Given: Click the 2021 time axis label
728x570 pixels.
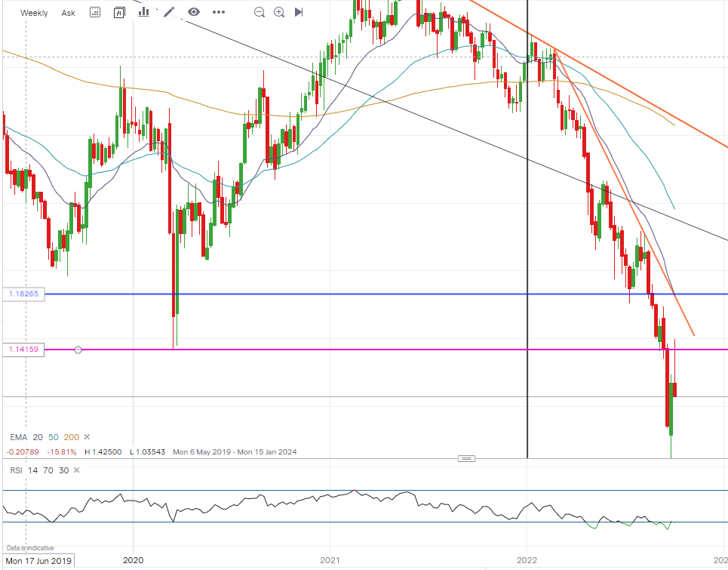Looking at the screenshot, I should pos(330,560).
